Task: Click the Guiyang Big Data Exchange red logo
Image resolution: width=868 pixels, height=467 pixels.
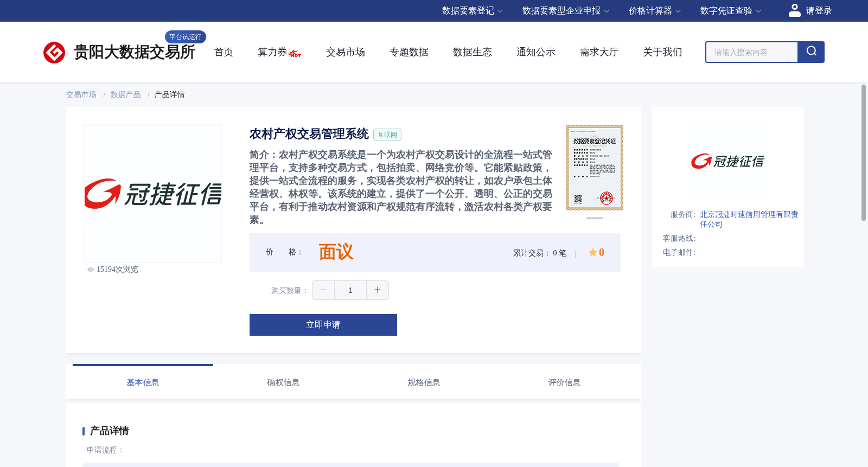Action: [x=54, y=53]
